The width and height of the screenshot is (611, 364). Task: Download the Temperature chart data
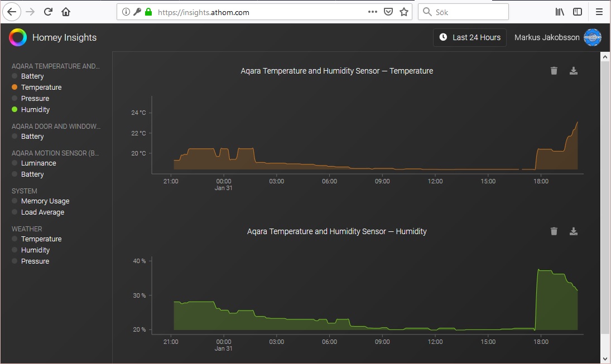tap(574, 71)
